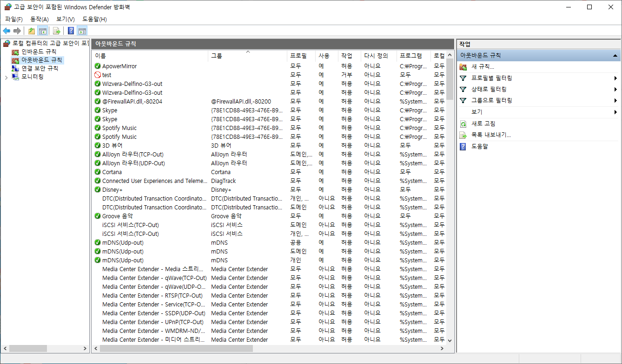This screenshot has width=622, height=364.
Task: Click the green check icon beside Groove 음악
Action: pos(98,216)
